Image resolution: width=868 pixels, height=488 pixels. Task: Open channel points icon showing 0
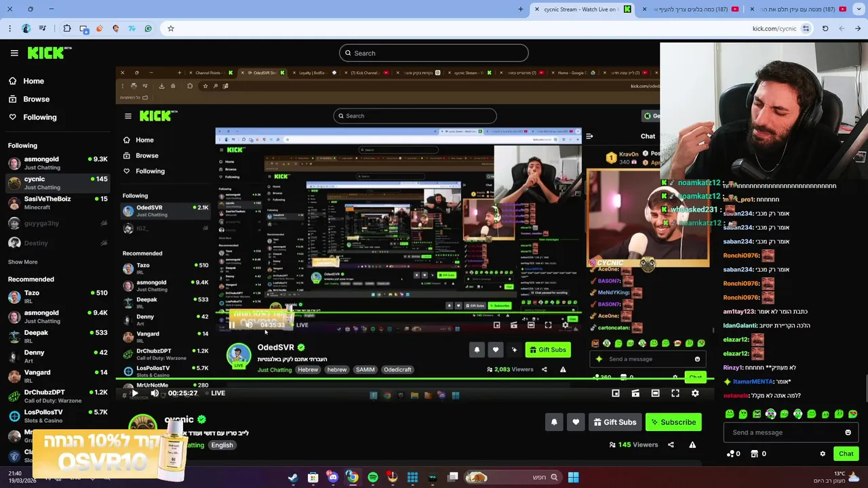click(734, 453)
